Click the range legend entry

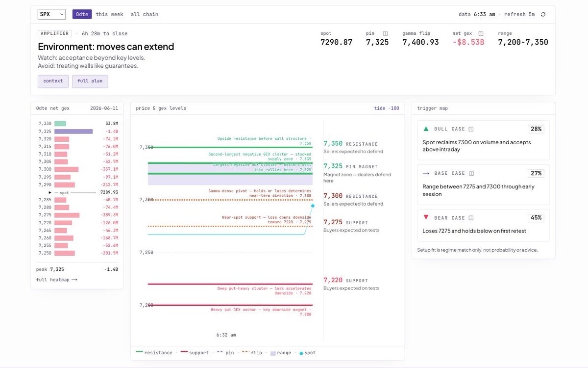click(280, 353)
